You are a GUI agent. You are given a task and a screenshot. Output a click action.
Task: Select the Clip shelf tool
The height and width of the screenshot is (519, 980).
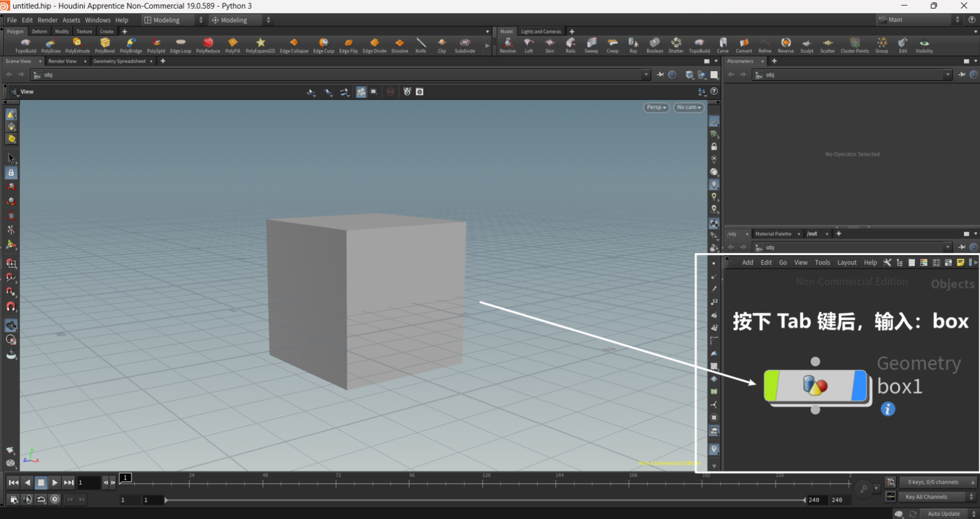[442, 45]
